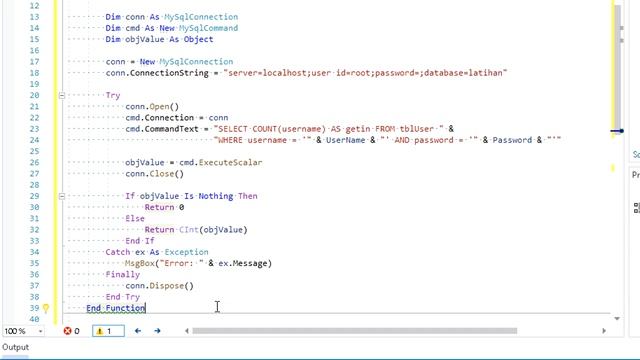The height and width of the screenshot is (360, 640).
Task: Click the horizontal scrollbar right arrow
Action: pyautogui.click(x=604, y=331)
